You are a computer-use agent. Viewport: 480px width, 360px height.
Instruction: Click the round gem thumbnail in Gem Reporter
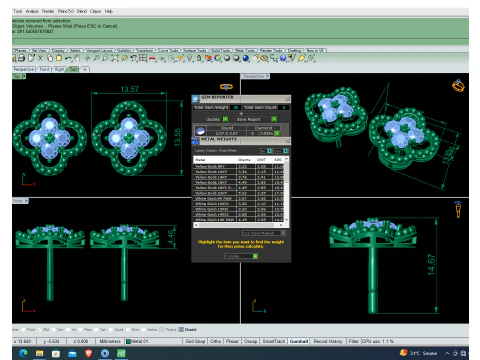point(200,130)
